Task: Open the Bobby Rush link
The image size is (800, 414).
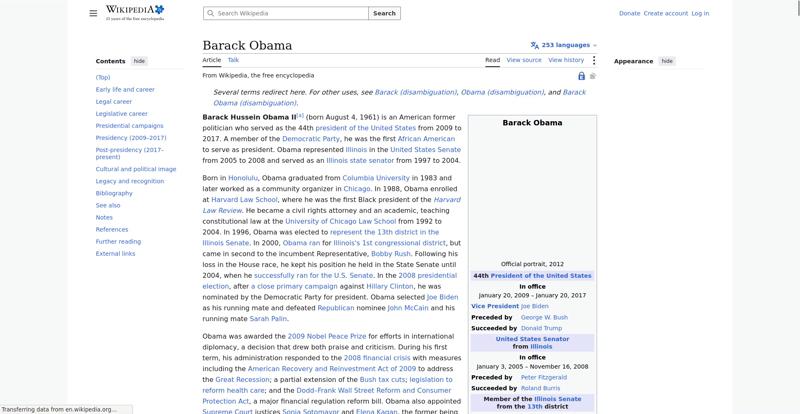Action: (391, 254)
